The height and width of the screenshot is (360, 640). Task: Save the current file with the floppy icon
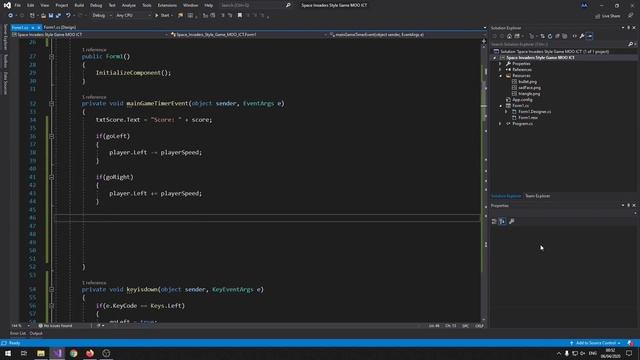pyautogui.click(x=51, y=16)
